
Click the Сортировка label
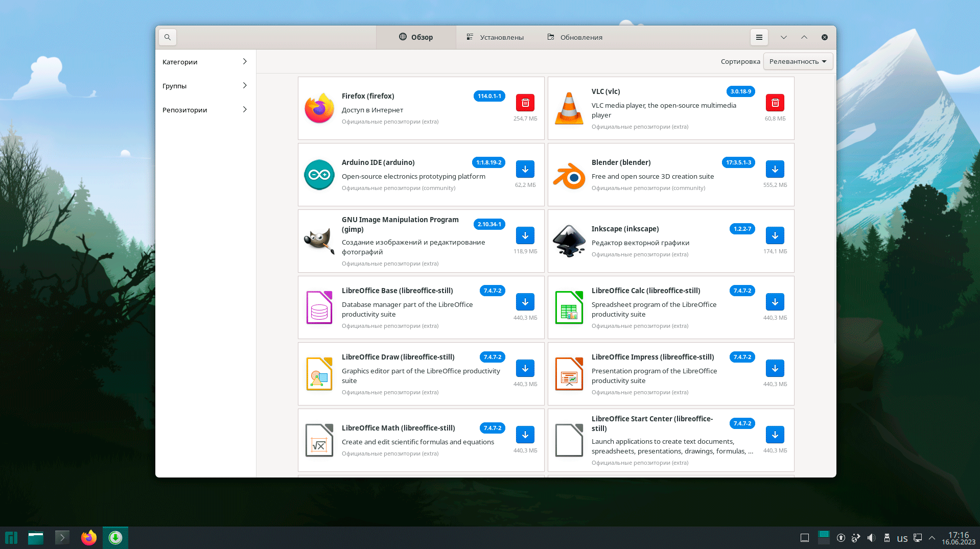(740, 62)
